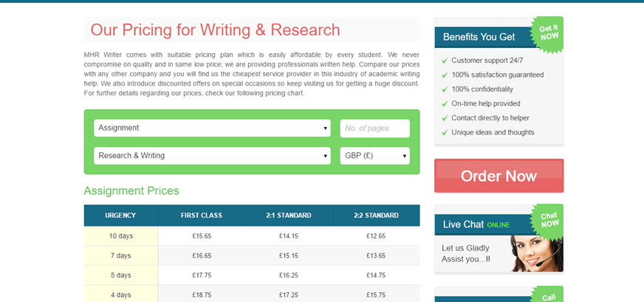This screenshot has width=644, height=302.
Task: Click the £14.15 price cell
Action: point(289,236)
